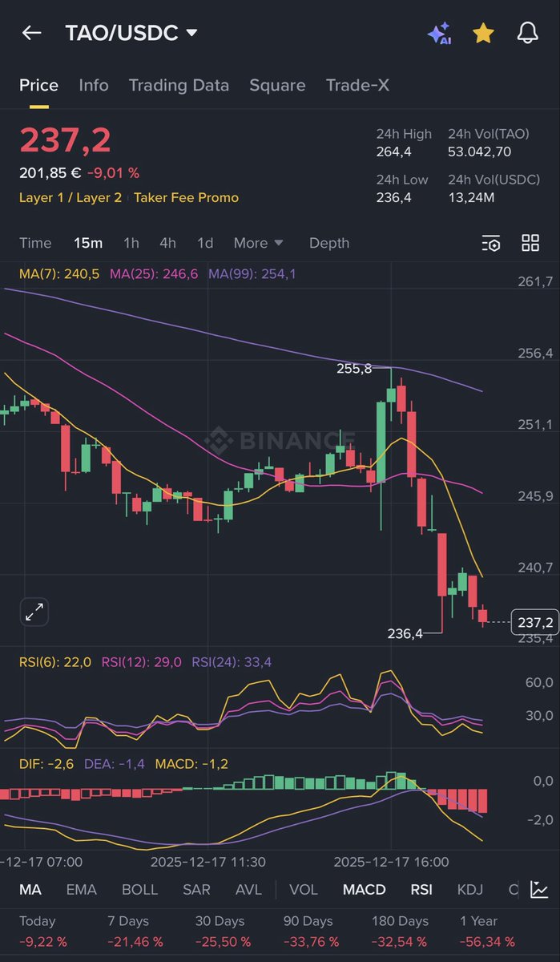
Task: Tap the 180 Days -32,54 % performance
Action: 400,931
